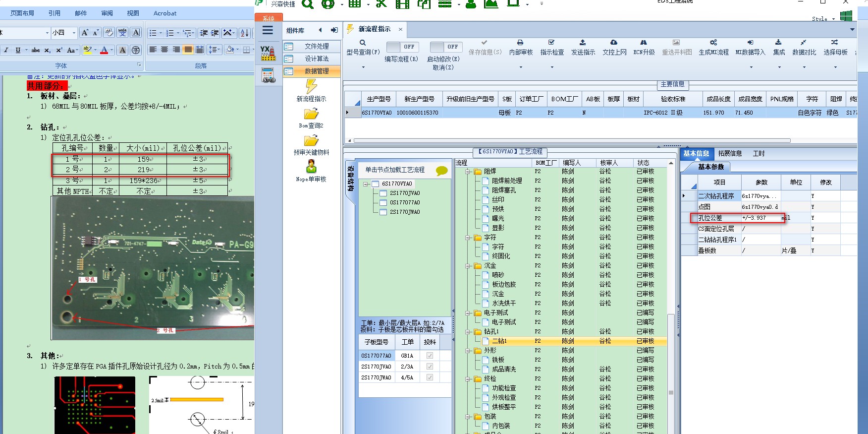Click the 组件库 pin/dock arrow icon
The width and height of the screenshot is (868, 434).
point(334,30)
